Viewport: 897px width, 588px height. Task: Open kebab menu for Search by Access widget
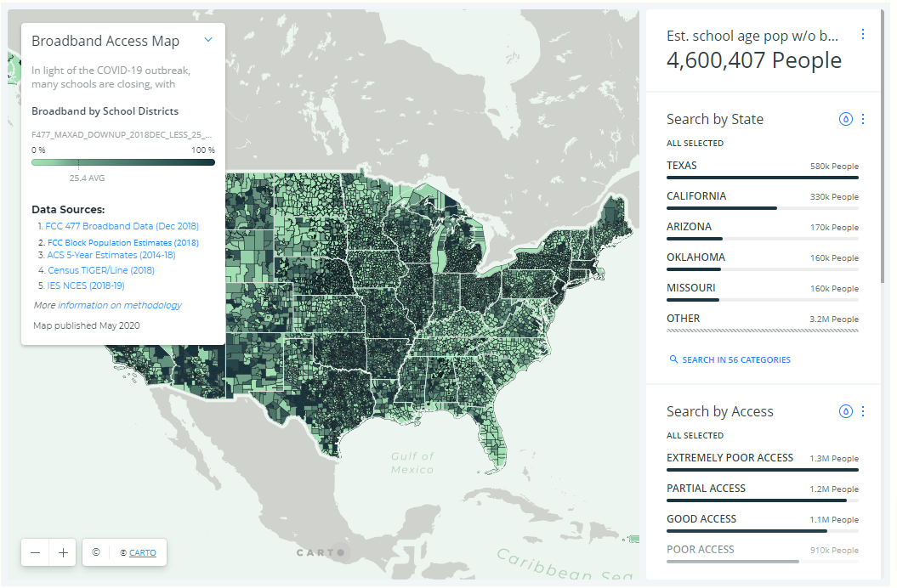863,411
